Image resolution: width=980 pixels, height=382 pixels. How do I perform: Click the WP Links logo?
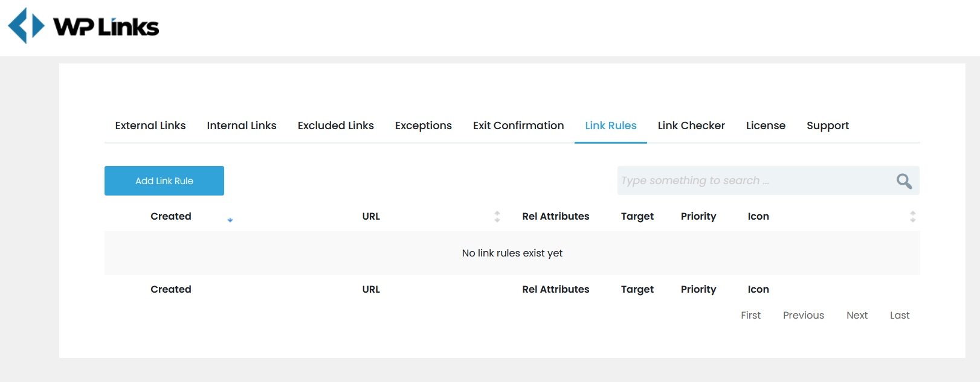point(83,26)
